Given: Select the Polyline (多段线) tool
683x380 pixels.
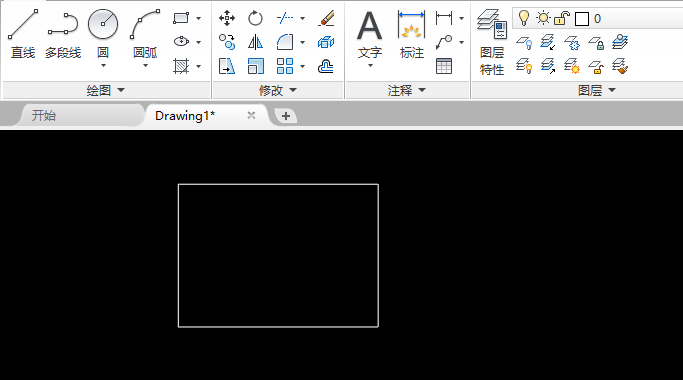Looking at the screenshot, I should click(x=63, y=34).
